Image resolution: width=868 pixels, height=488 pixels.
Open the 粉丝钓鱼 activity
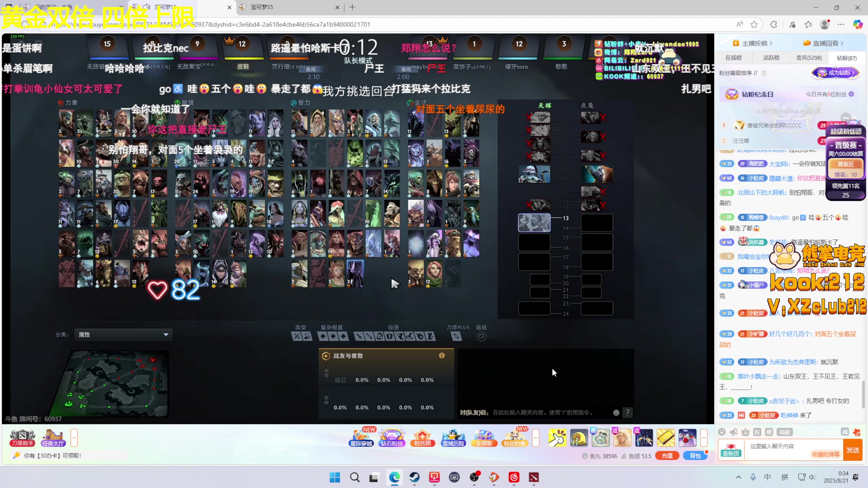point(515,438)
